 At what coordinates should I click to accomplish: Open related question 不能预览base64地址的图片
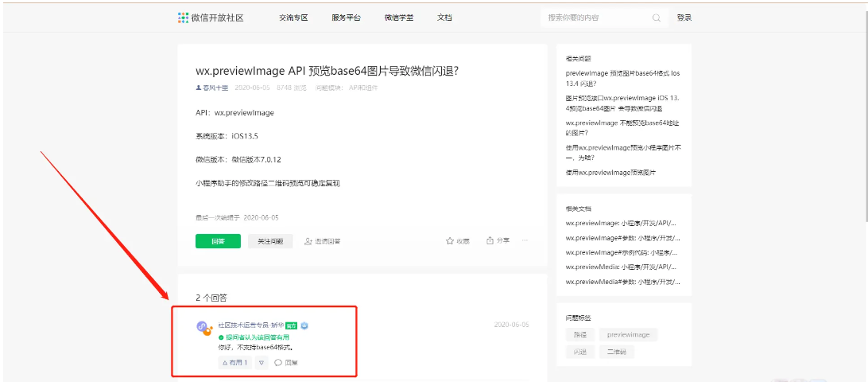coord(622,128)
